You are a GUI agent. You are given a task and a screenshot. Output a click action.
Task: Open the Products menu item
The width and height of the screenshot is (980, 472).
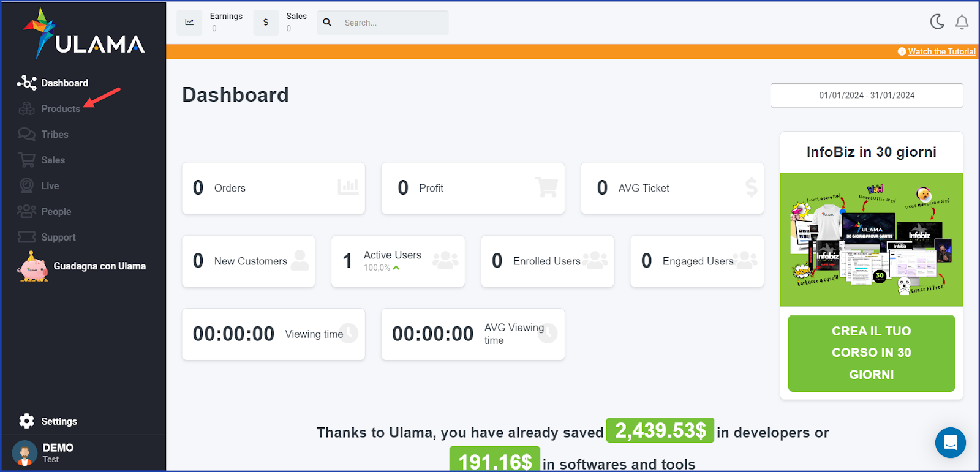61,108
